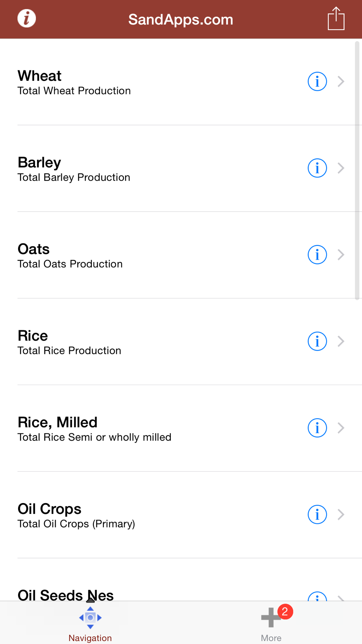Show info details for Oats

click(x=317, y=255)
